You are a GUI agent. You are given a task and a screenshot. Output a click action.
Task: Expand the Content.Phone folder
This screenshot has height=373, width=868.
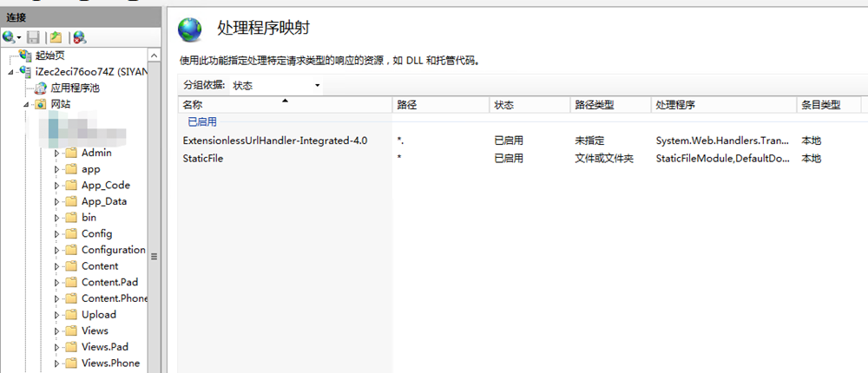click(x=56, y=299)
